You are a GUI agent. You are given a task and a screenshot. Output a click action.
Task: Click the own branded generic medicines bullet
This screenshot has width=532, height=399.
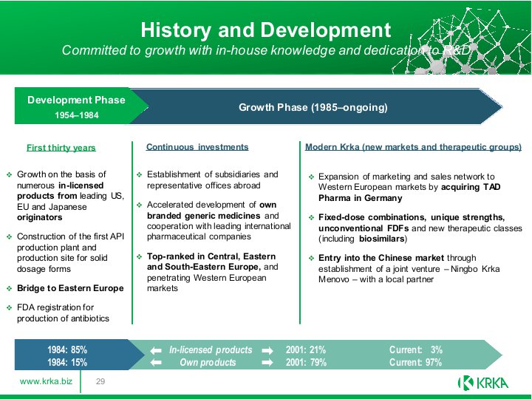click(219, 220)
